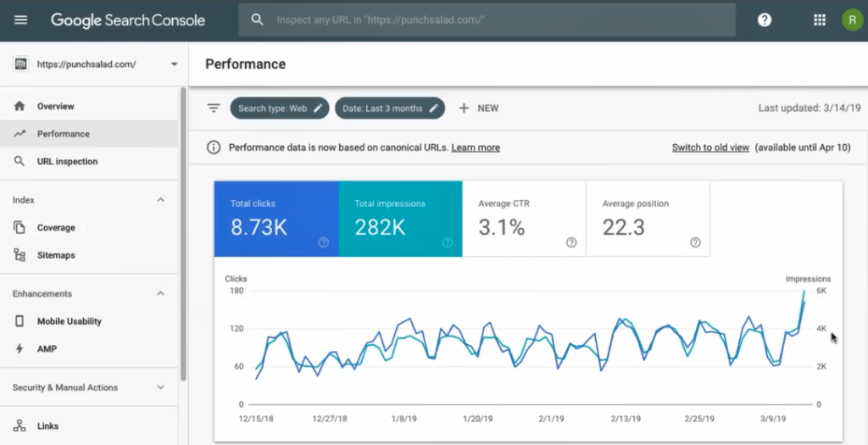Open help icon on Total impressions card
This screenshot has height=445, width=868.
pos(448,242)
